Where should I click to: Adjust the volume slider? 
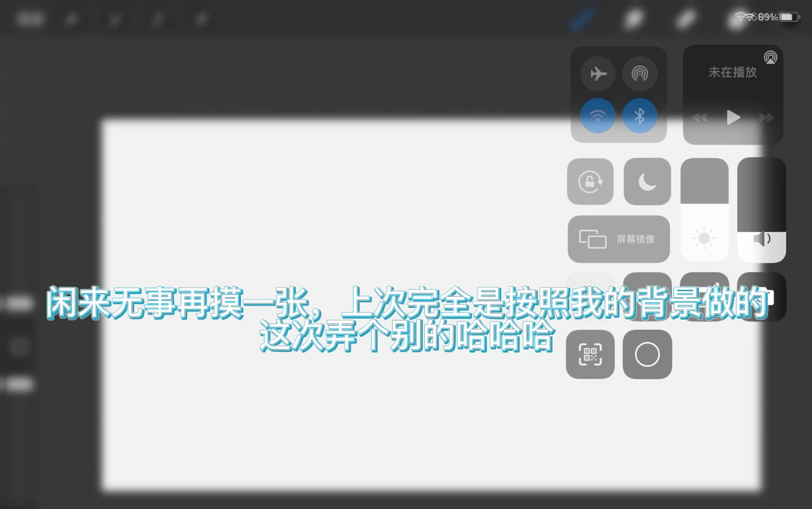[x=761, y=210]
